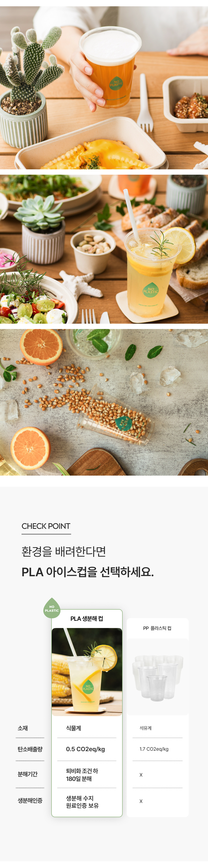The width and height of the screenshot is (208, 868).
Task: Click the 식물계 material value
Action: pyautogui.click(x=74, y=728)
